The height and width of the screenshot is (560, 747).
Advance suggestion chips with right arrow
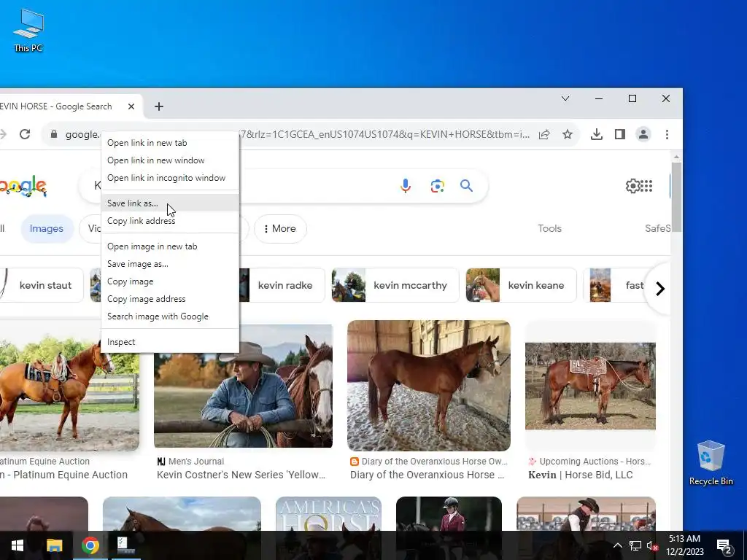click(659, 289)
